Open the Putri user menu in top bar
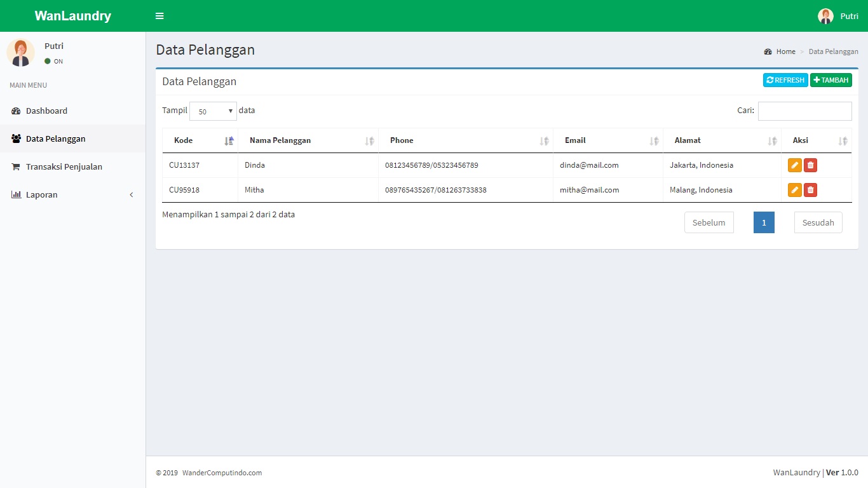The width and height of the screenshot is (868, 488). pyautogui.click(x=837, y=16)
